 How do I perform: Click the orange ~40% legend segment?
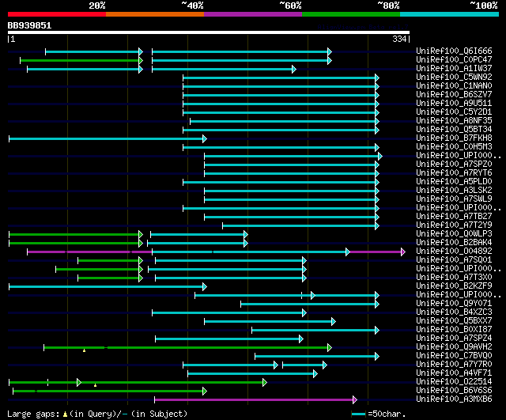pos(155,14)
